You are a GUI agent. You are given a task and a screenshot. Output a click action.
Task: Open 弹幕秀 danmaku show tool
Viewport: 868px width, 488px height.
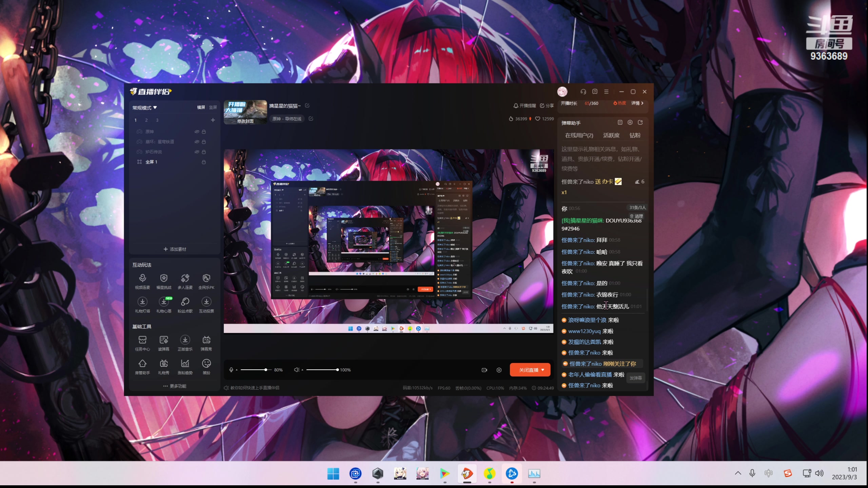(x=206, y=343)
